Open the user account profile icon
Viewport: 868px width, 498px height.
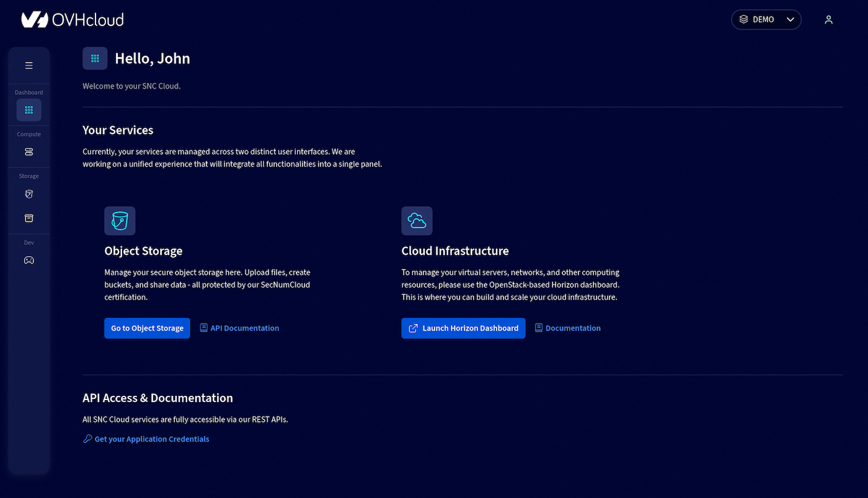pos(828,20)
